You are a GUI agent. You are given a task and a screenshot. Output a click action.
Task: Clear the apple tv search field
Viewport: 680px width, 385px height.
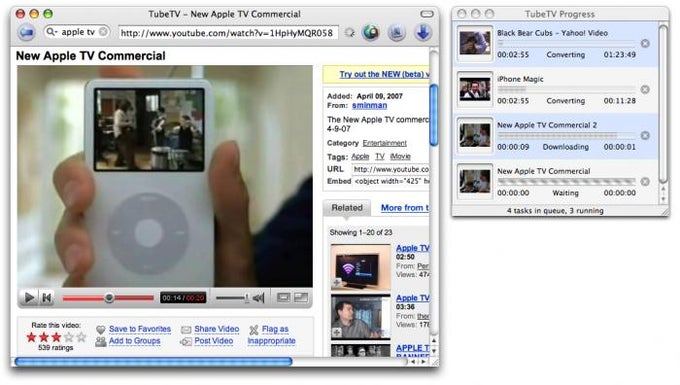pyautogui.click(x=103, y=32)
